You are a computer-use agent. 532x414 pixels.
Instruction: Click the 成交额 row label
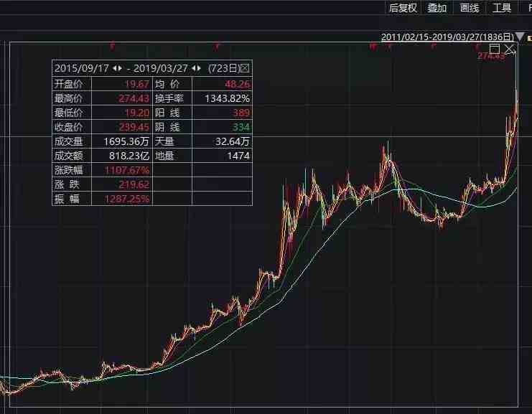(68, 156)
